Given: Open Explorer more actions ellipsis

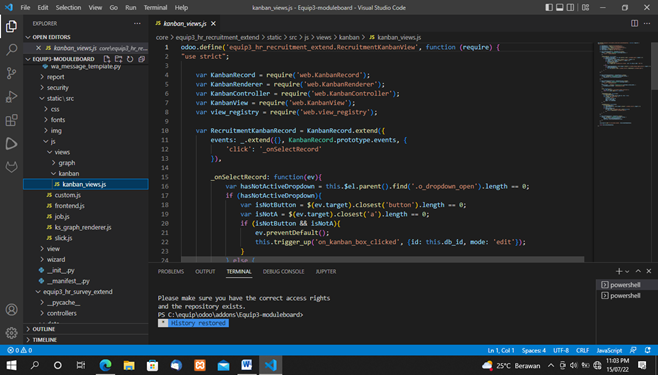Looking at the screenshot, I should click(137, 23).
